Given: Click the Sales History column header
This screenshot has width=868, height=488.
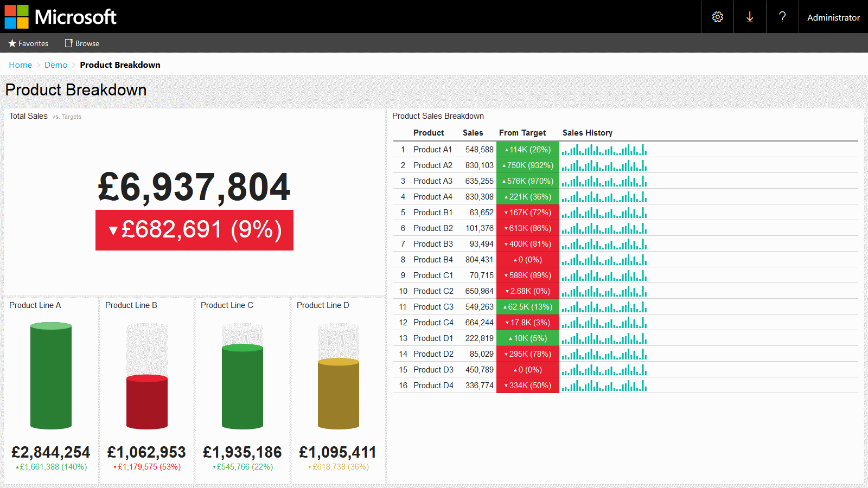Looking at the screenshot, I should [588, 133].
